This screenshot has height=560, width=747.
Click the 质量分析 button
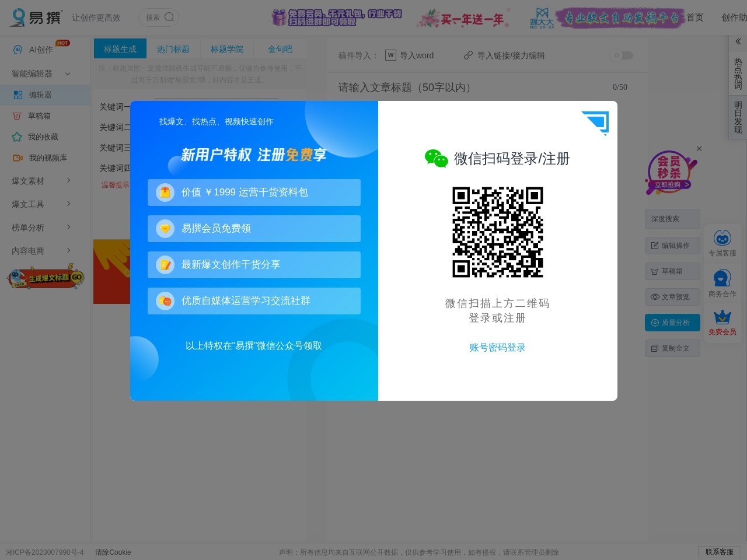point(672,323)
